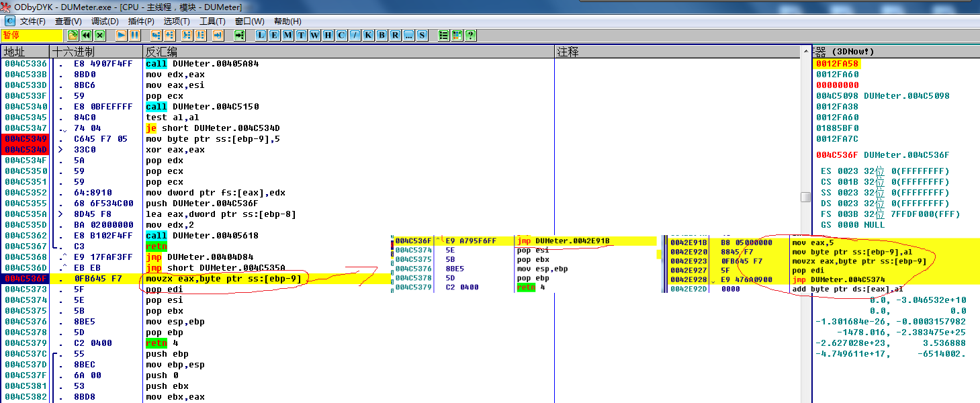Open the Handles window (H button)

[x=328, y=35]
